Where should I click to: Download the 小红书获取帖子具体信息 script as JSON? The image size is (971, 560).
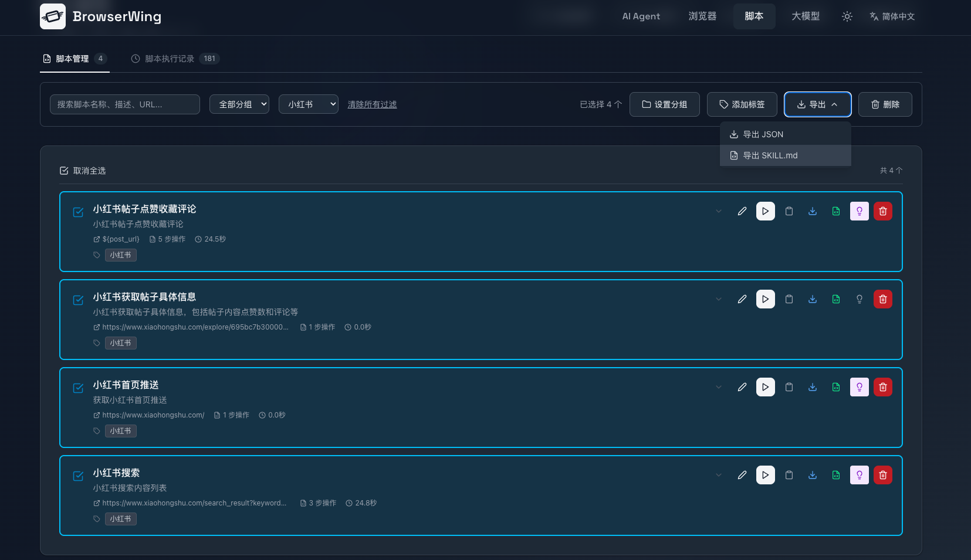pos(811,299)
